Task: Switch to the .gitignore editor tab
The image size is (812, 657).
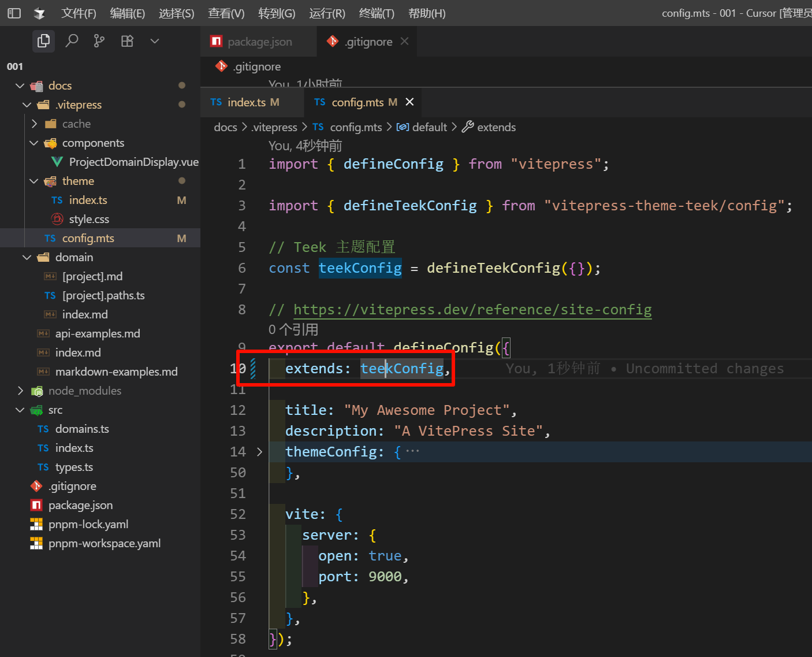Action: (x=368, y=42)
